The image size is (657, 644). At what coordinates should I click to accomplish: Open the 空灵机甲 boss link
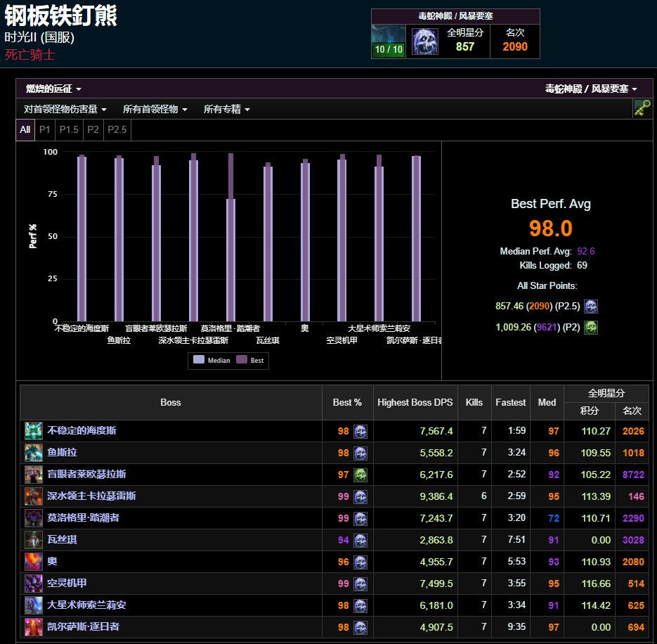(x=67, y=584)
